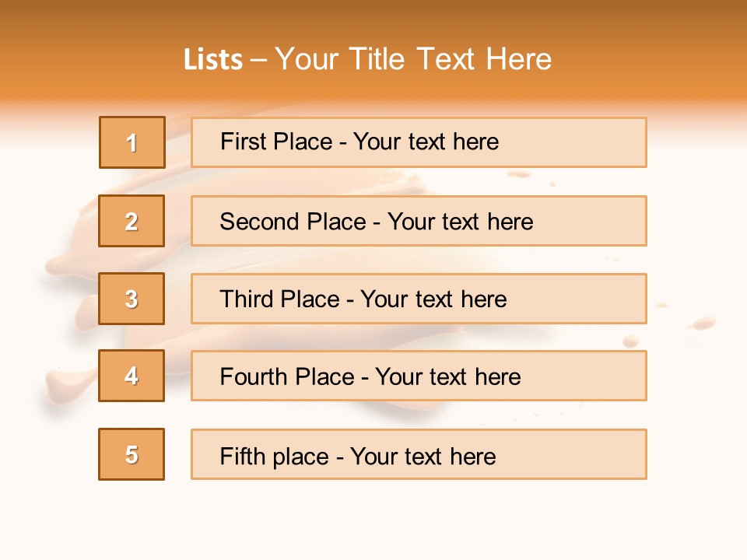Select the number 2 box
747x560 pixels.
[132, 221]
